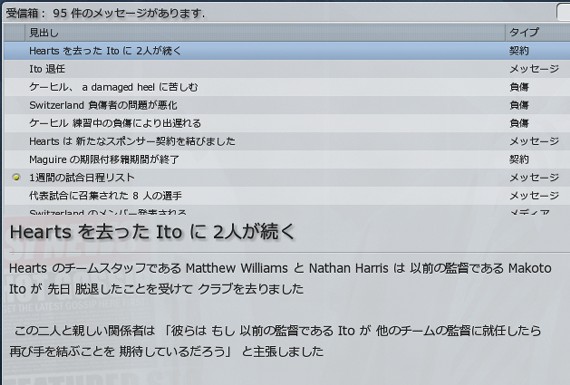Click the button at top right of inbox header
Image resolution: width=570 pixels, height=385 pixels.
pyautogui.click(x=563, y=13)
